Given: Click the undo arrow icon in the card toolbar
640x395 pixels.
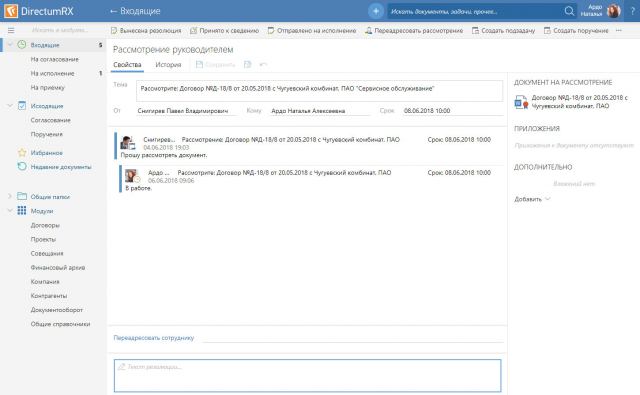Looking at the screenshot, I should [263, 64].
